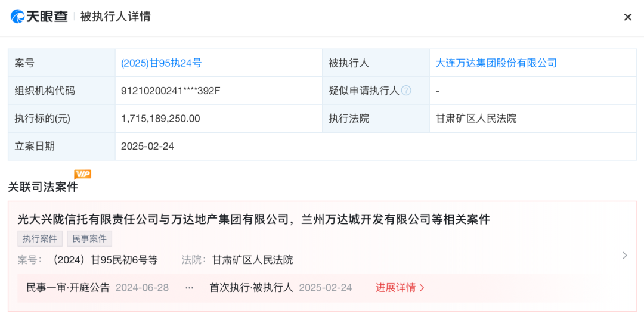Click the 立案日期 label cell
Screen dimensions: 644x317
(x=61, y=146)
